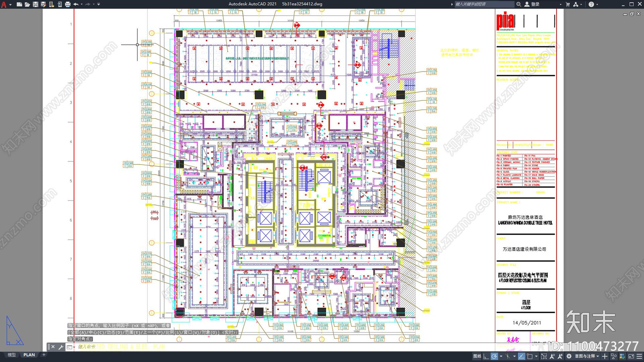Screen dimensions: 644x362
Task: Save the drawing with the floppy icon
Action: point(35,4)
